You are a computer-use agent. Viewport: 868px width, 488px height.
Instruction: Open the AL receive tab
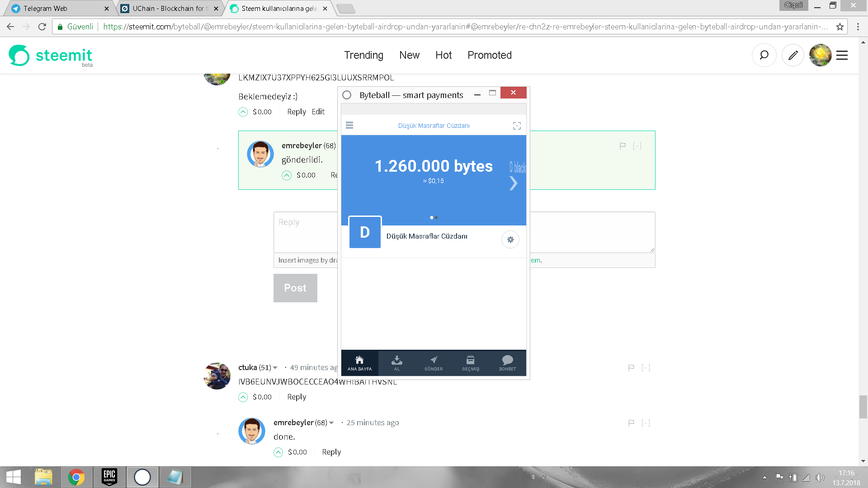pyautogui.click(x=396, y=363)
